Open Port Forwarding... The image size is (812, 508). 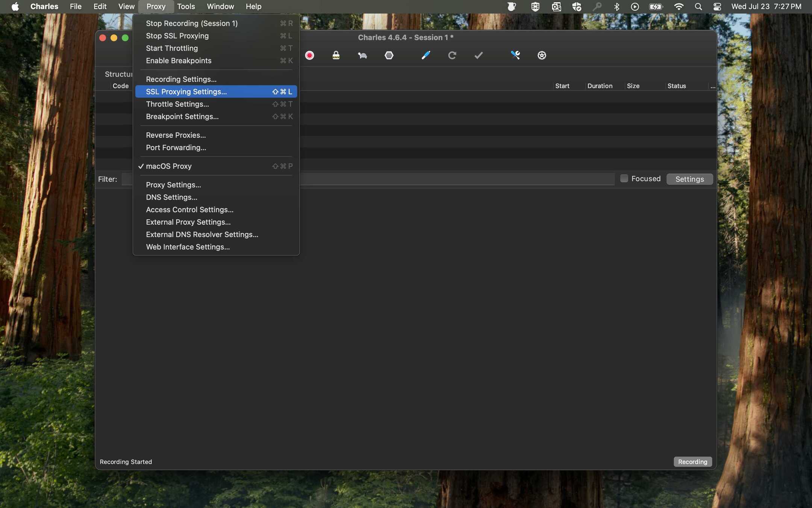(x=216, y=148)
